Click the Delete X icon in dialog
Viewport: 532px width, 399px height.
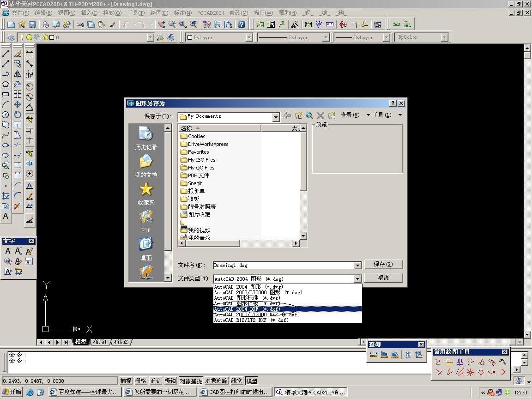coord(320,115)
